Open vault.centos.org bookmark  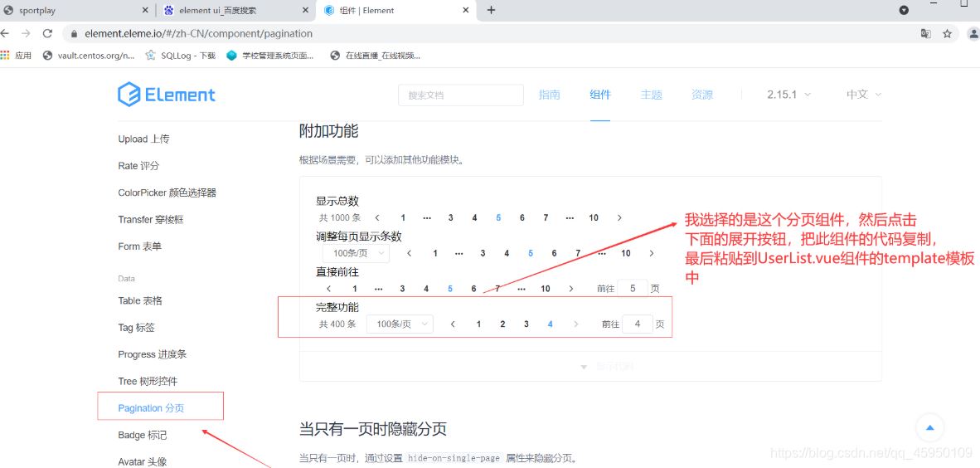point(89,55)
